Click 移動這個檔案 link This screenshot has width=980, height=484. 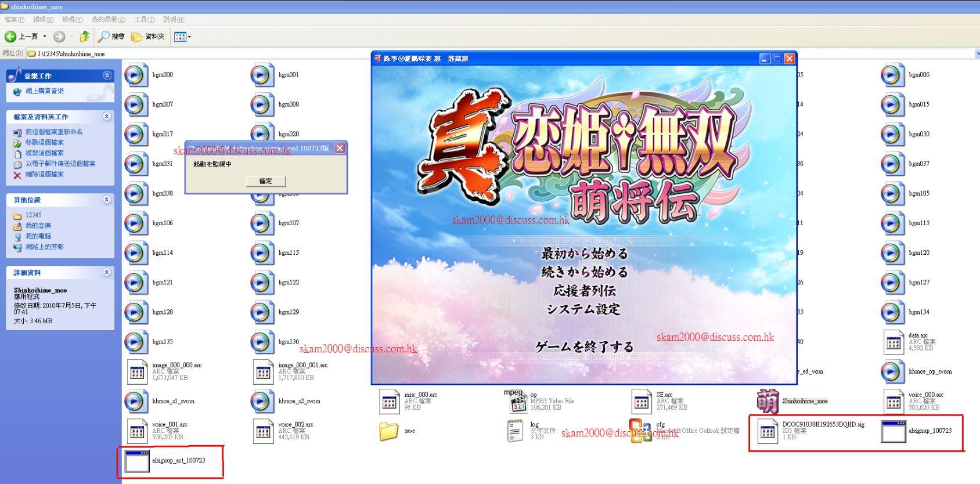tap(45, 142)
